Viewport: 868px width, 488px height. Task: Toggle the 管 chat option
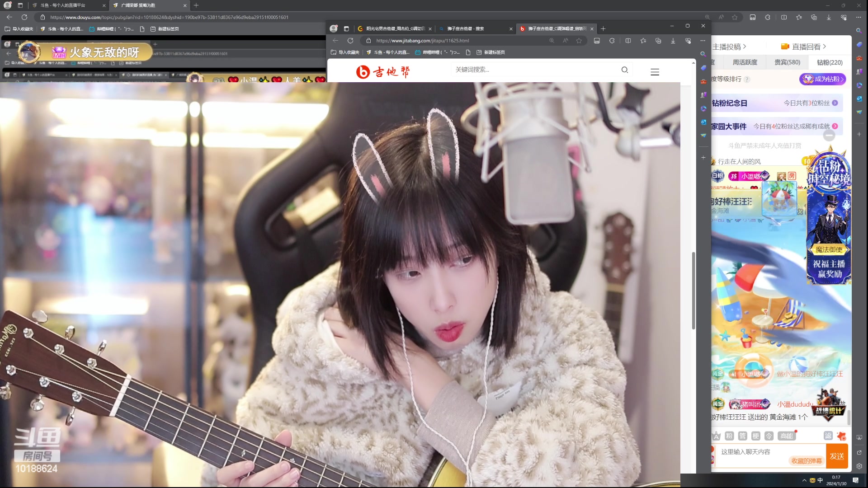coord(742,436)
